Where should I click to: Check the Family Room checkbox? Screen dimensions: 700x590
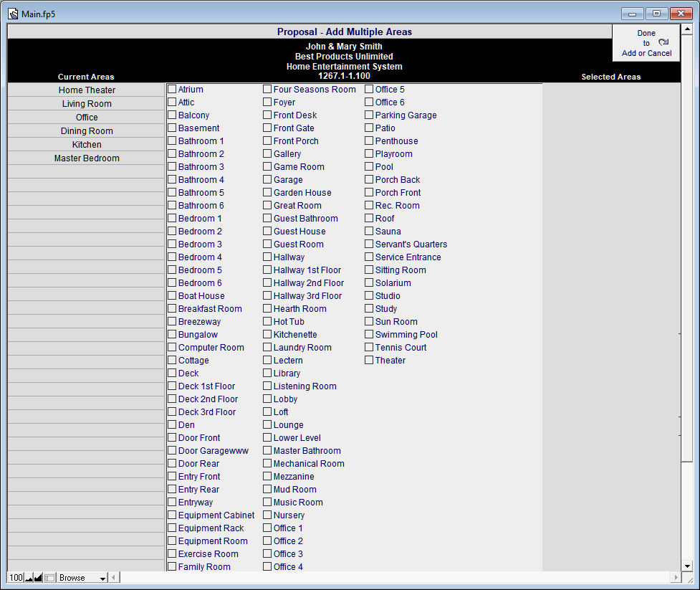click(x=172, y=566)
